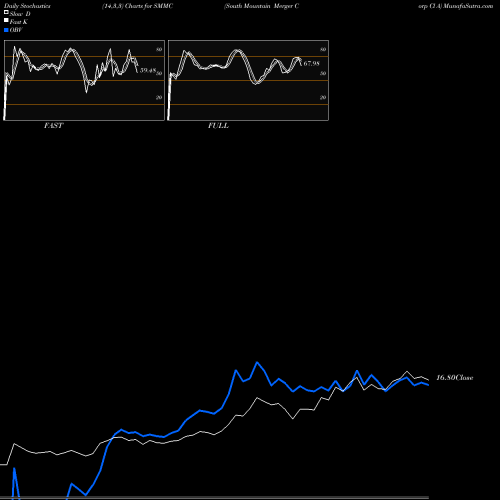Screen dimensions: 500x500
Task: Click the FAST stochastic chart panel
Action: point(84,80)
